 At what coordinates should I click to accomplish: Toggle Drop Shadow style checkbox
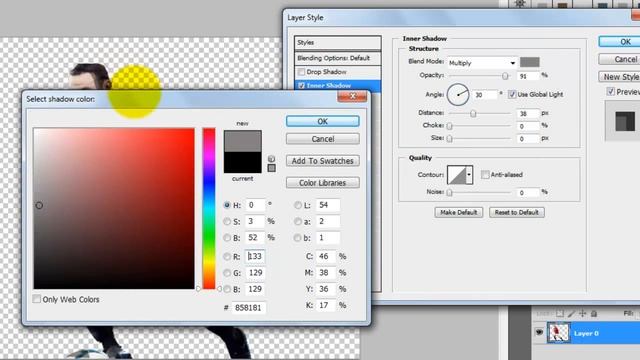coord(301,72)
